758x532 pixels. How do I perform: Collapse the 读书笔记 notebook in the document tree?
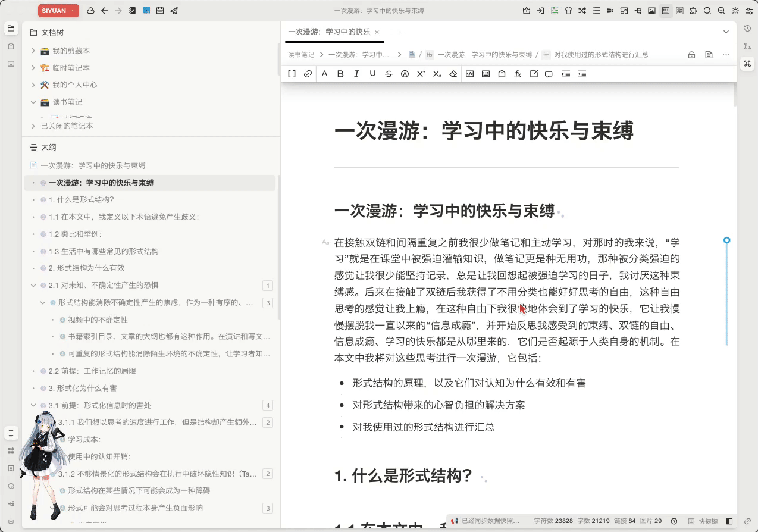pos(34,101)
